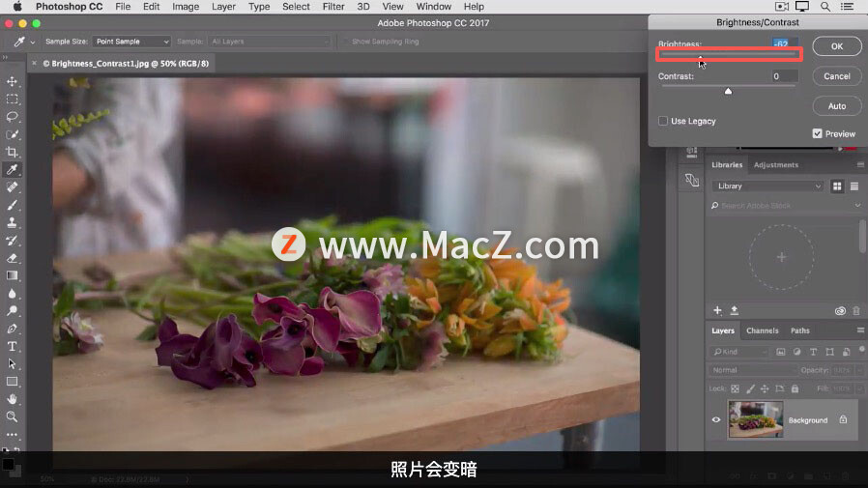Select the Pen tool
868x488 pixels.
point(12,329)
